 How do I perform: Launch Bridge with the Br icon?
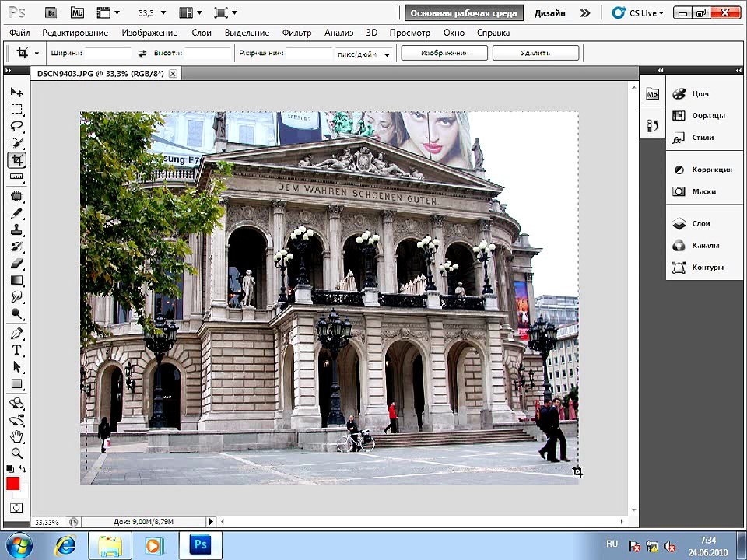coord(51,13)
